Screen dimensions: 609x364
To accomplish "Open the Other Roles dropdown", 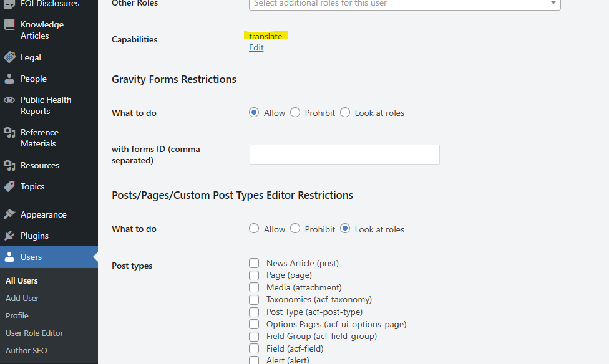I will (404, 4).
